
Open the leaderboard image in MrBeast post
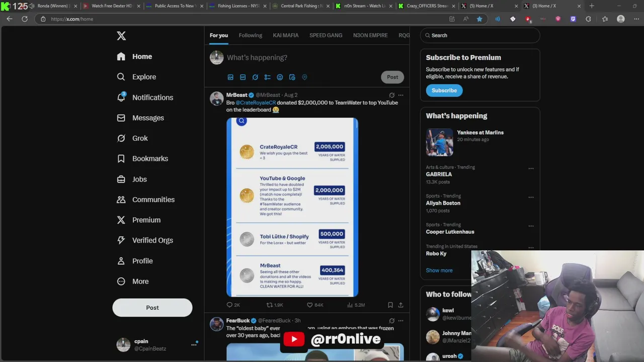pyautogui.click(x=292, y=207)
